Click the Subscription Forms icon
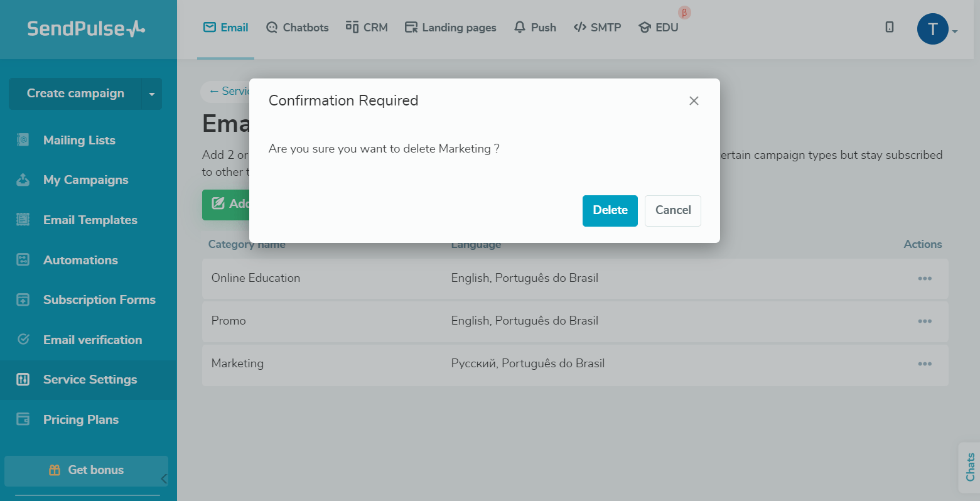Viewport: 980px width, 501px height. [23, 300]
